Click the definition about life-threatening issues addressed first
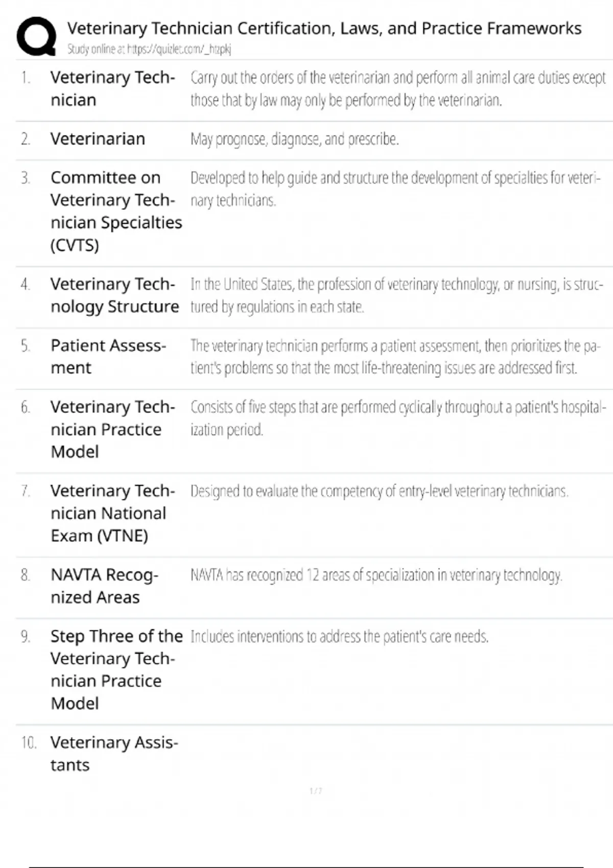 (395, 356)
